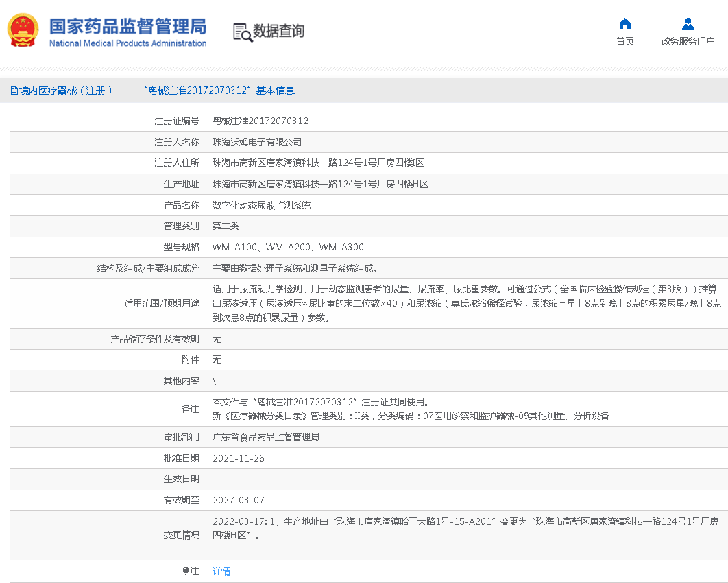Click the 国家药品监督管理局 site title

tap(128, 25)
